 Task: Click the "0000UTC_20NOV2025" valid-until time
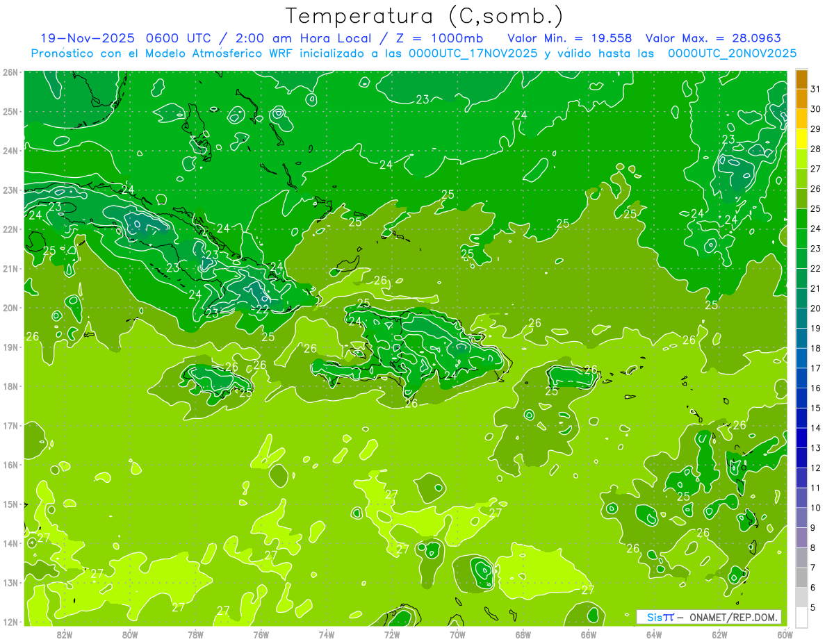pos(732,53)
